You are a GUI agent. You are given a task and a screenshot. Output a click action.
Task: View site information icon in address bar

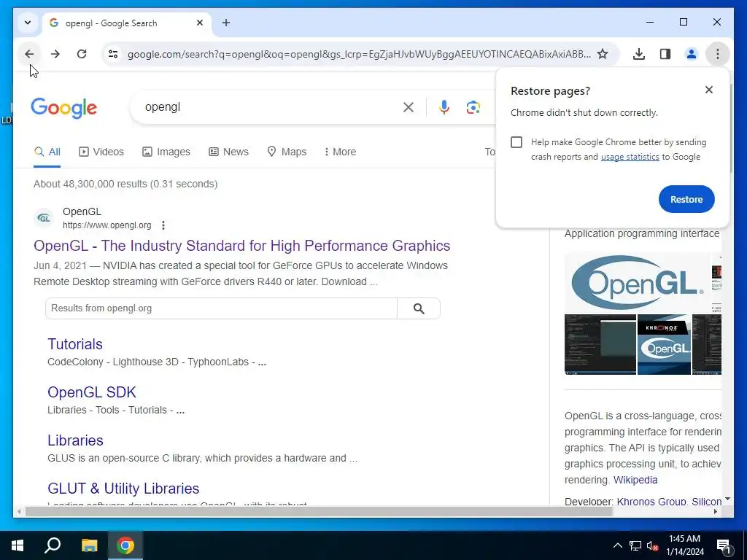(113, 54)
